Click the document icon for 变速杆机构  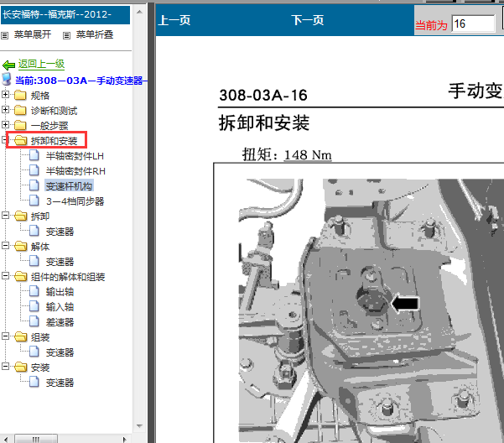click(34, 185)
